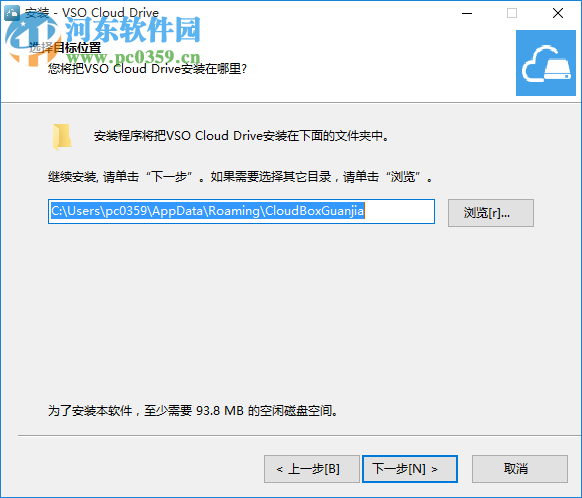Click the text 您将把VSO Cloud Drive安装在哪里?

tap(147, 69)
